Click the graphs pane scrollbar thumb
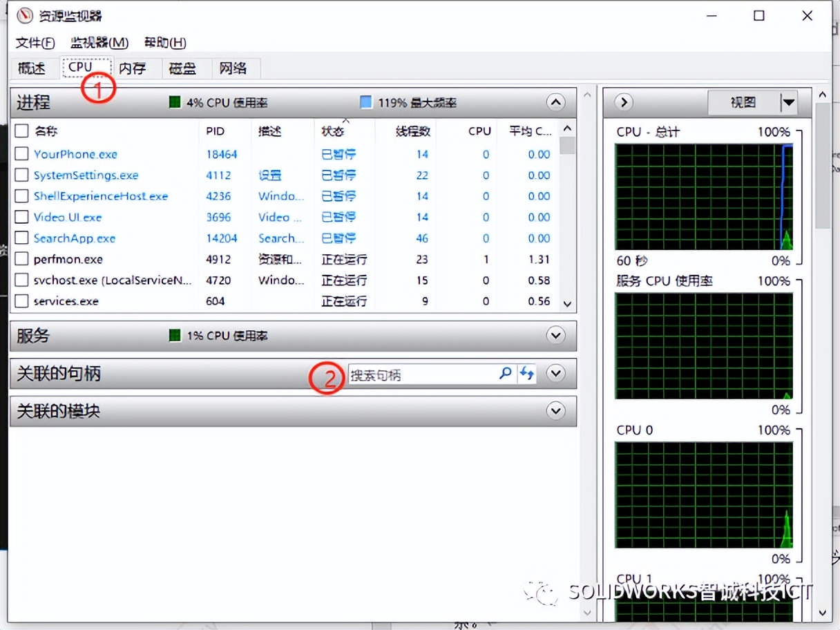The width and height of the screenshot is (840, 630). (x=822, y=166)
